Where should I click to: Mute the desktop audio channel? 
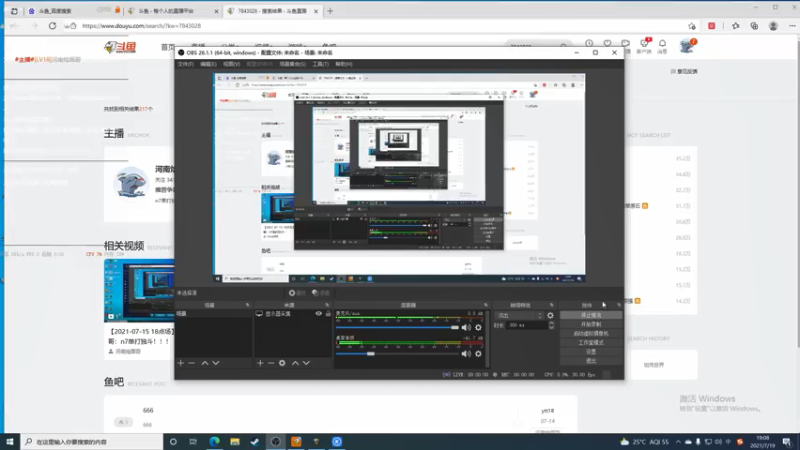[466, 354]
